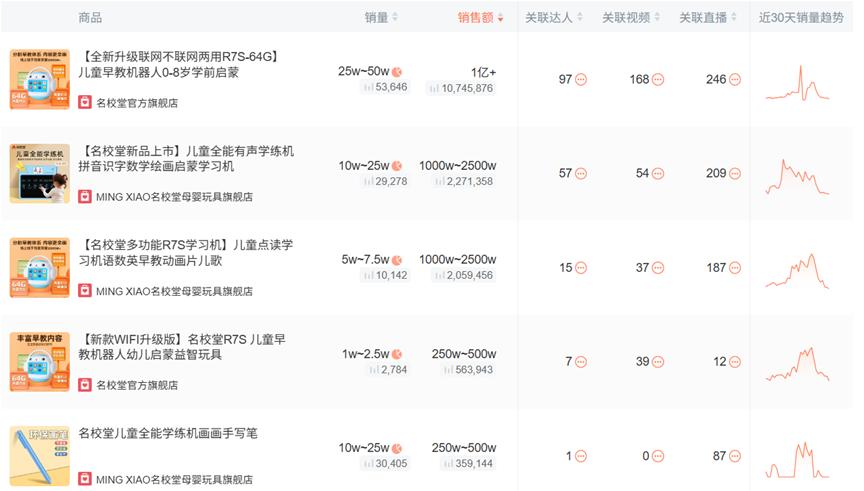864x491 pixels.
Task: Click pie icon beside 1w~2.5w sales
Action: (397, 354)
